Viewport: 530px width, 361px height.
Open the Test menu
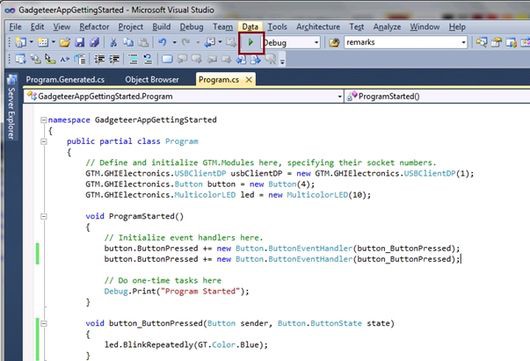[357, 27]
